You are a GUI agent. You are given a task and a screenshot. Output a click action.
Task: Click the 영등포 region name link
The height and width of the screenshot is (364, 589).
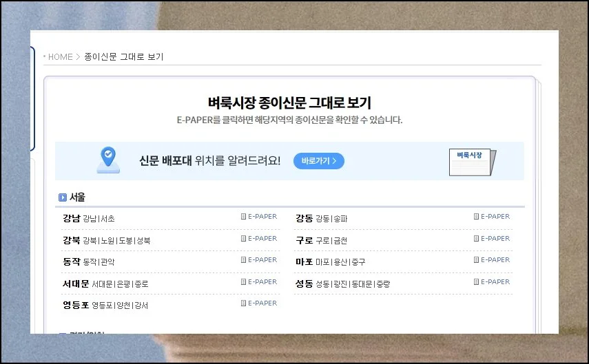pyautogui.click(x=76, y=305)
